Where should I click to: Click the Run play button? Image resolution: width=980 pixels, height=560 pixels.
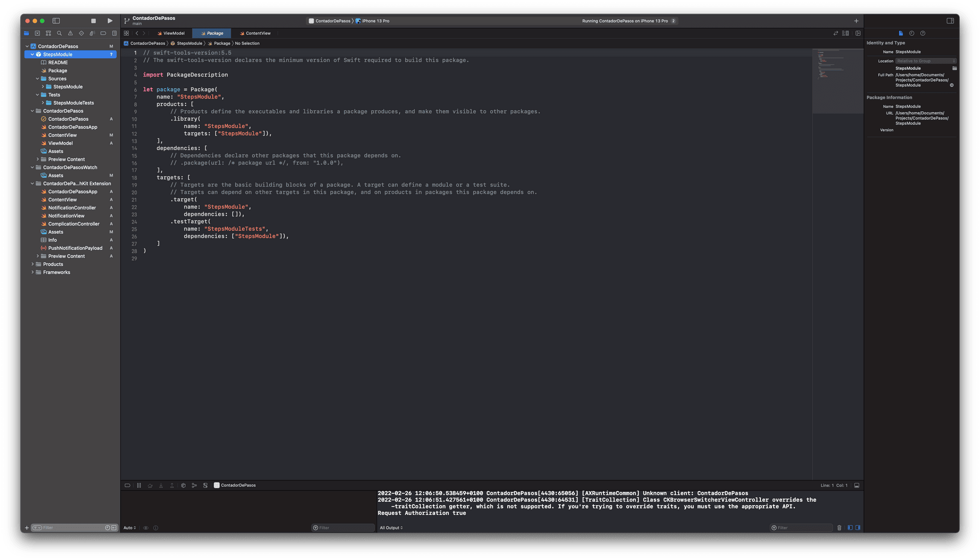(110, 21)
